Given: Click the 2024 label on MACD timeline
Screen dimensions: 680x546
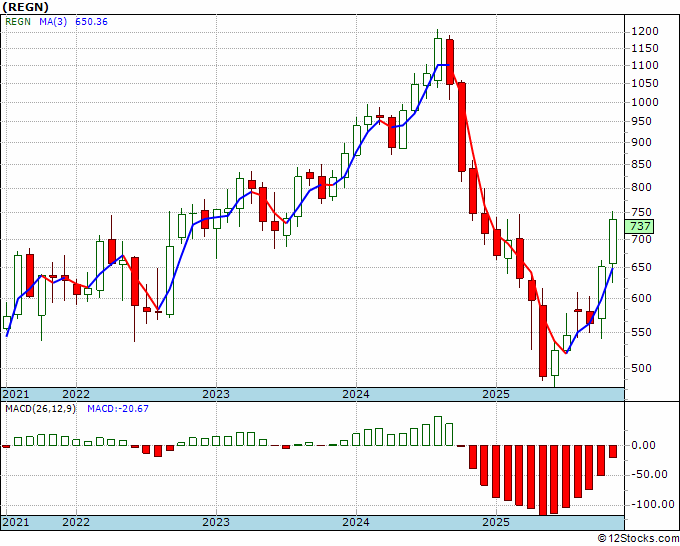Looking at the screenshot, I should coord(356,522).
